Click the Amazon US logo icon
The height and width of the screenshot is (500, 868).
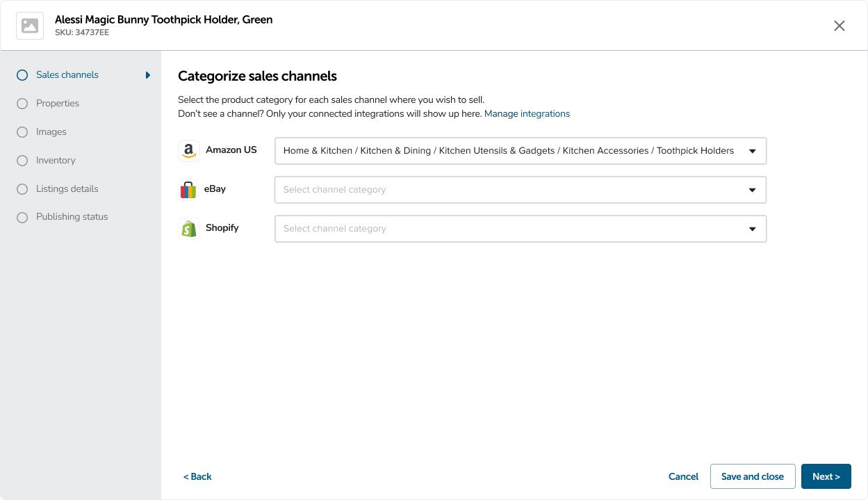click(188, 151)
